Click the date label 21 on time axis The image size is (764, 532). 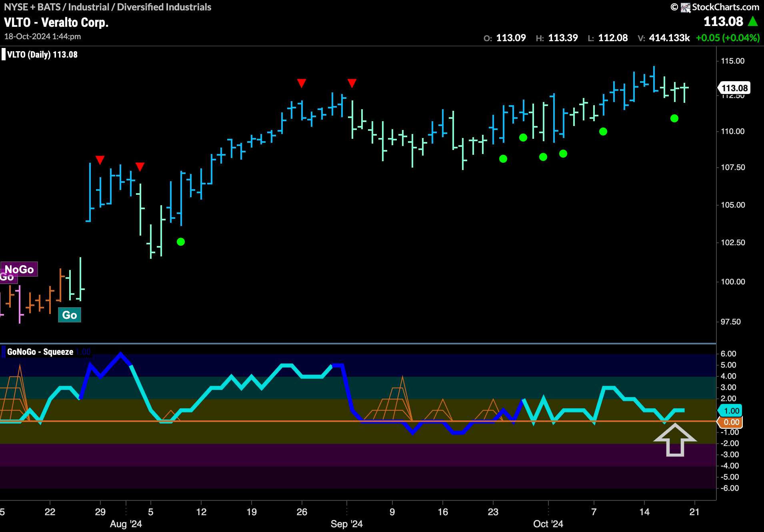(695, 512)
